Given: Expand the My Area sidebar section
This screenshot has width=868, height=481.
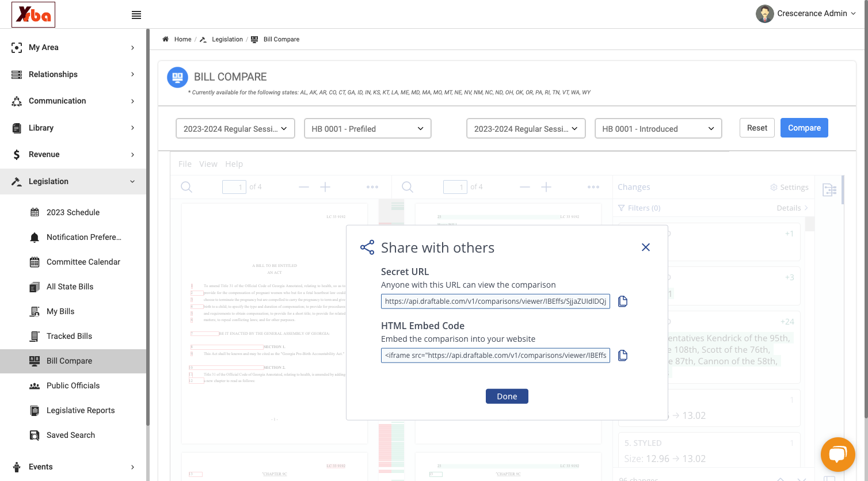Looking at the screenshot, I should [x=73, y=47].
